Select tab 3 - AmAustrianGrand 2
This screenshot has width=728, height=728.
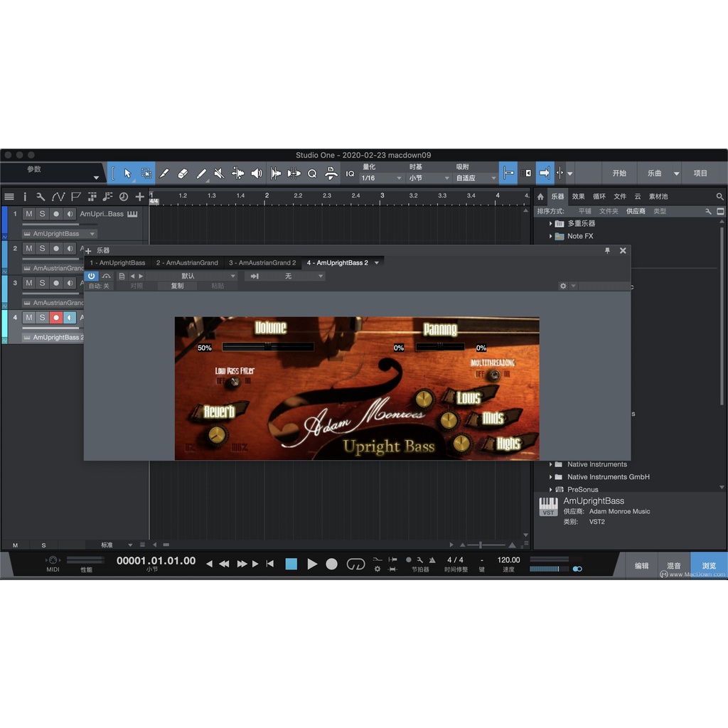(262, 263)
